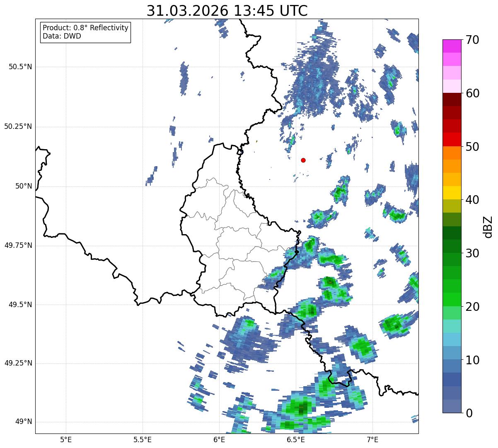
Task: Click the 50°N latitude label
Action: (24, 186)
